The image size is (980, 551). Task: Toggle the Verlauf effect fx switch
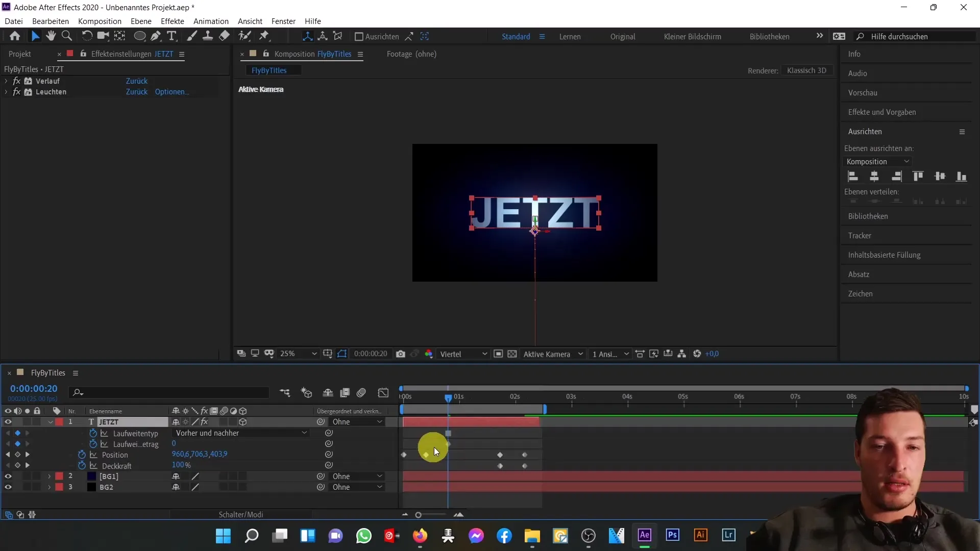[x=16, y=81]
